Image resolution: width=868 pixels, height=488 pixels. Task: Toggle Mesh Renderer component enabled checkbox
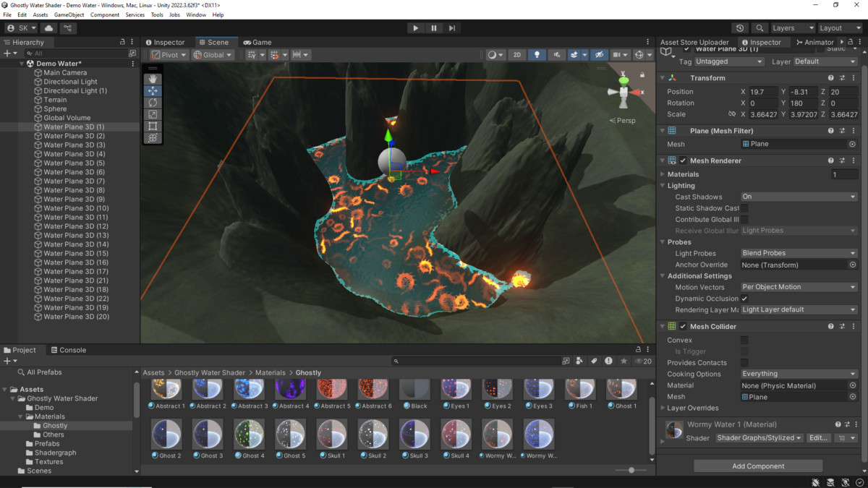pyautogui.click(x=683, y=160)
